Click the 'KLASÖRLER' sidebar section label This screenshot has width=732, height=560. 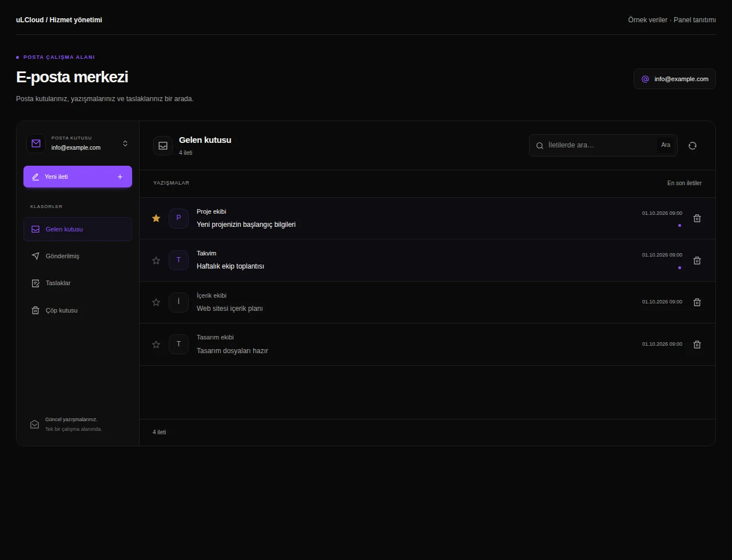click(46, 206)
